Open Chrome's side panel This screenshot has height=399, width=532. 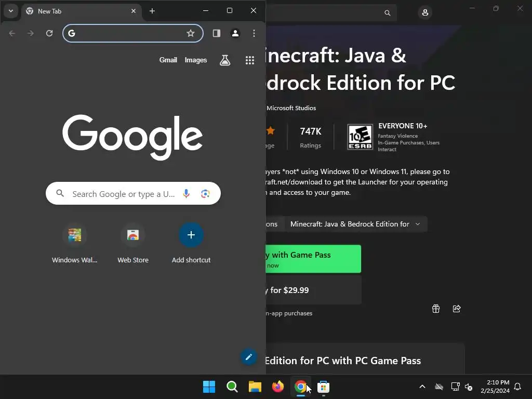tap(217, 33)
